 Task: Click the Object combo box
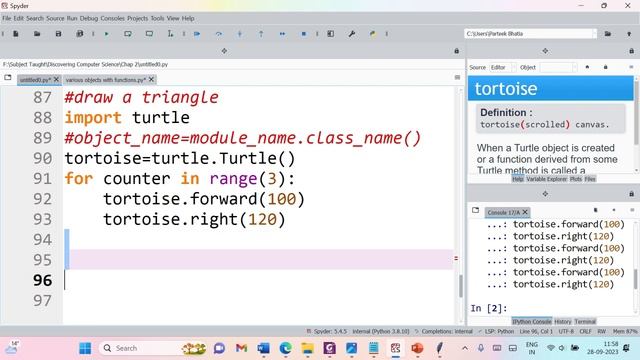(x=558, y=67)
